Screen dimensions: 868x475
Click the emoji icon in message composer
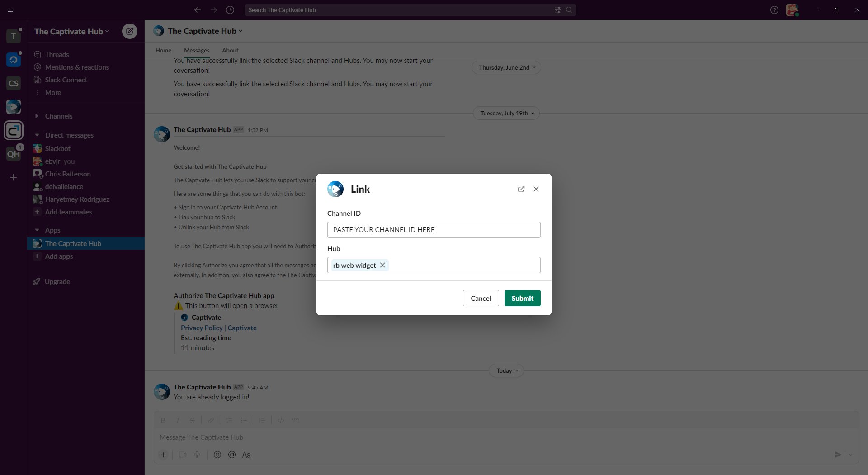point(217,455)
